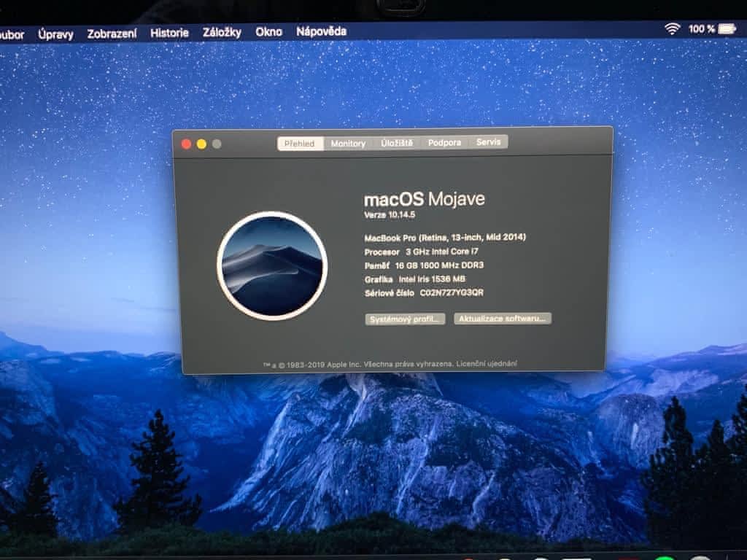Screen dimensions: 747x560
Task: Click the Wi-Fi status icon
Action: pos(672,28)
